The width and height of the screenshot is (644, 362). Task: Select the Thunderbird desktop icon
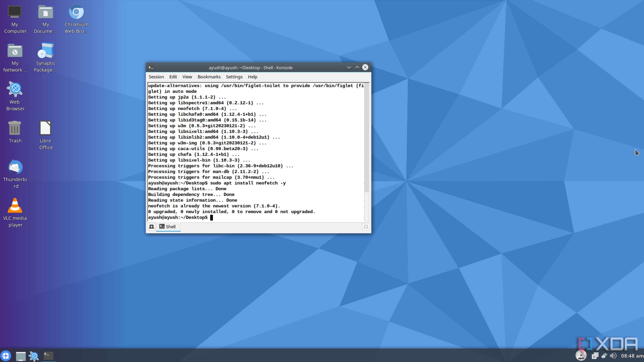(15, 174)
